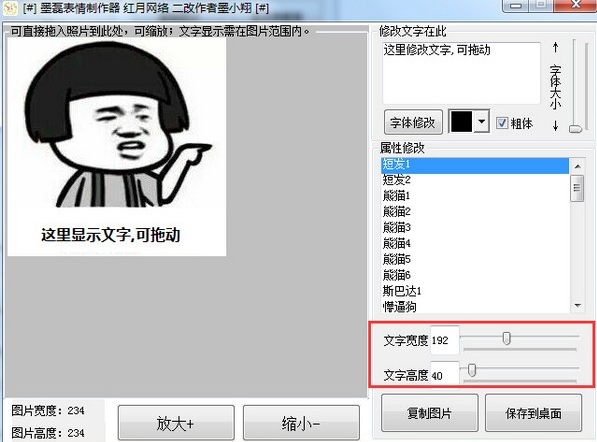Click the attribute list scrollbar thumb
Screen dimensions: 597x442
click(x=577, y=188)
